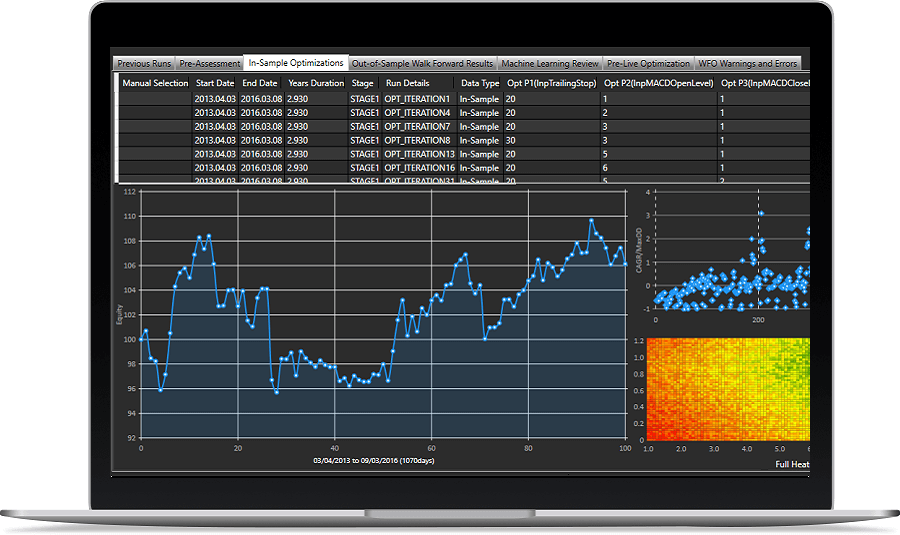
Task: Select the OPT_ITERATION16 run row
Action: tap(464, 168)
